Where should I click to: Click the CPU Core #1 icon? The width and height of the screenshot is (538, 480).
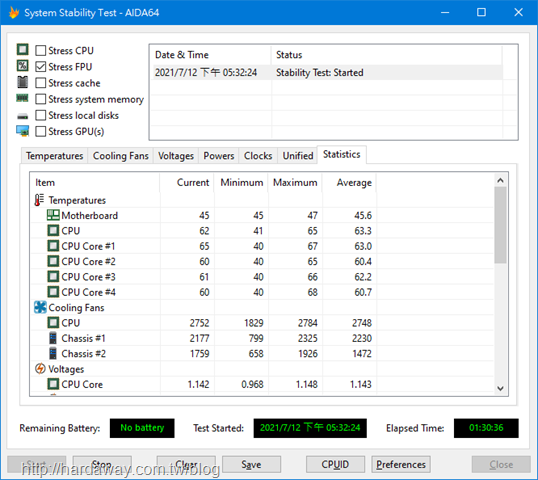[53, 246]
